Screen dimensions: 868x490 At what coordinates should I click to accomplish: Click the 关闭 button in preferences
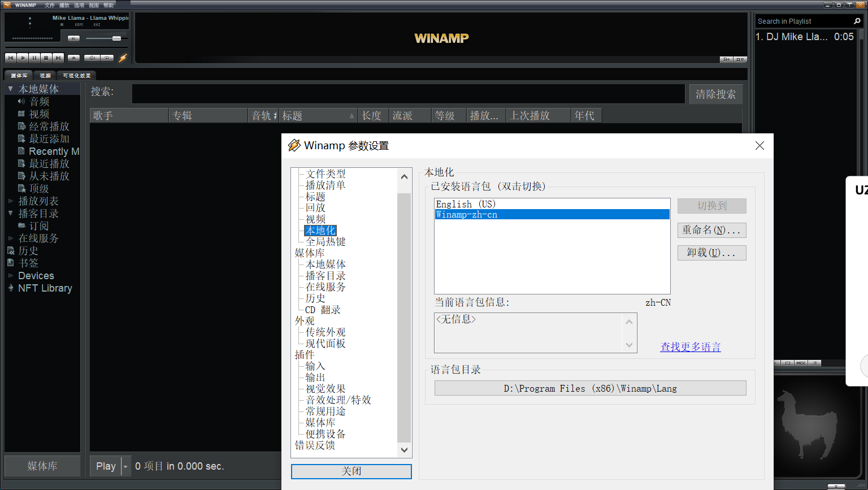pyautogui.click(x=351, y=471)
